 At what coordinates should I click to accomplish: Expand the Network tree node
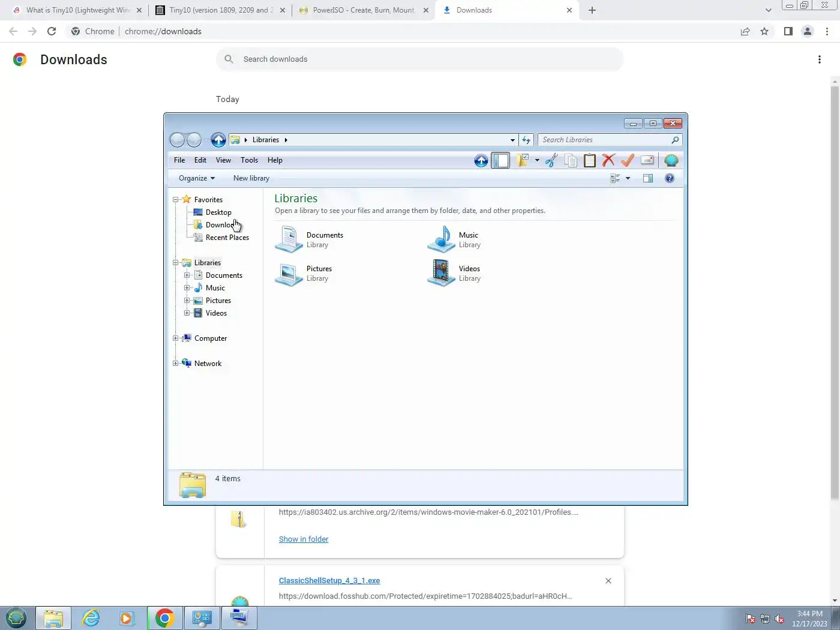176,364
